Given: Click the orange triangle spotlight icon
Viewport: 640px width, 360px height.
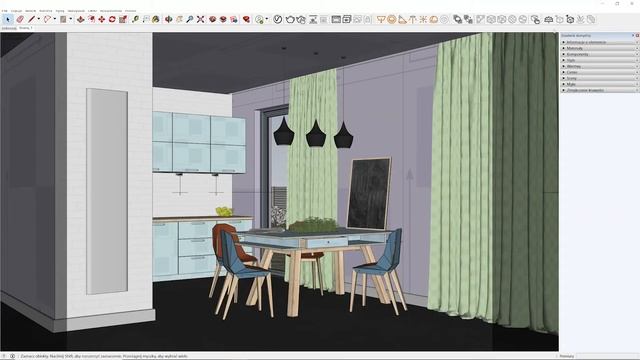Looking at the screenshot, I should pyautogui.click(x=402, y=19).
